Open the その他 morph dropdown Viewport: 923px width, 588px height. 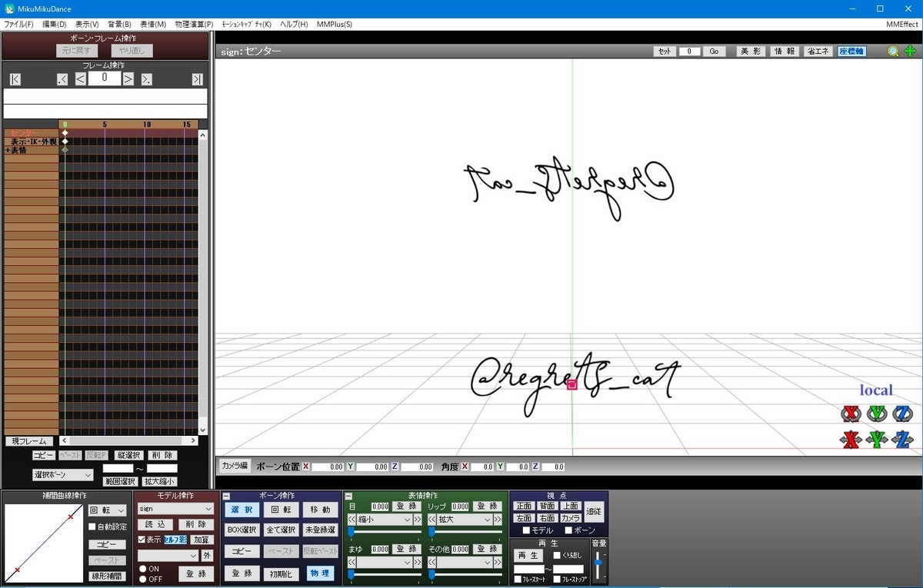point(465,563)
